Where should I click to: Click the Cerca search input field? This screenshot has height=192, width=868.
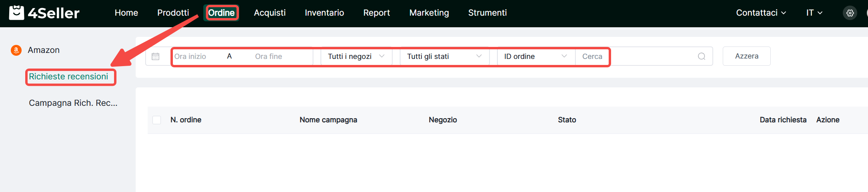636,57
